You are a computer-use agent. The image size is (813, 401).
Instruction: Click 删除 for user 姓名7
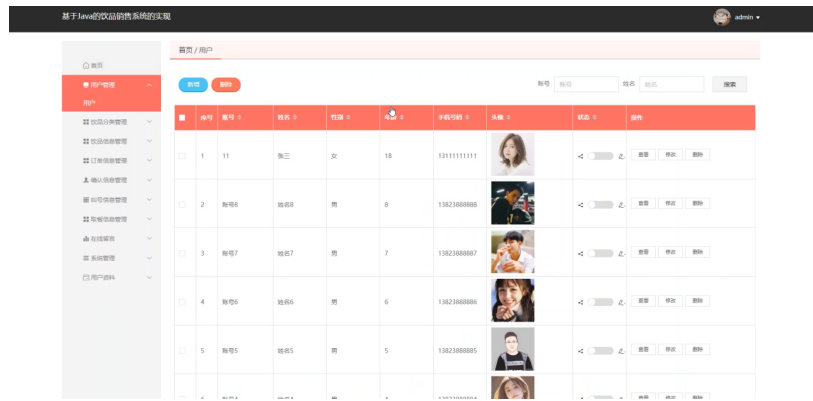click(697, 252)
